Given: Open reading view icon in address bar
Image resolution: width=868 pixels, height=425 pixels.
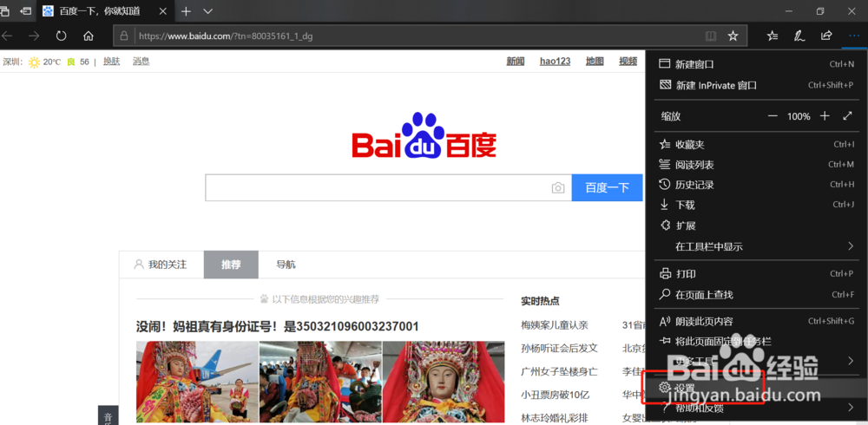Looking at the screenshot, I should [x=711, y=36].
